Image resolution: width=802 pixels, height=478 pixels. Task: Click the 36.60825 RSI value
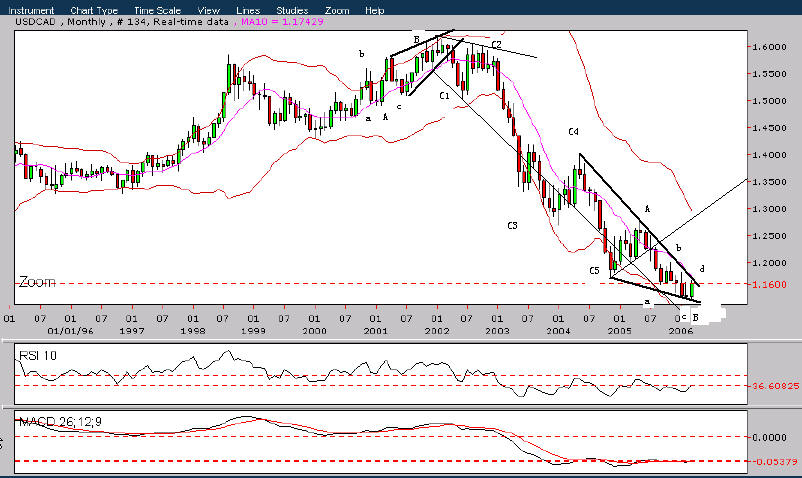775,386
